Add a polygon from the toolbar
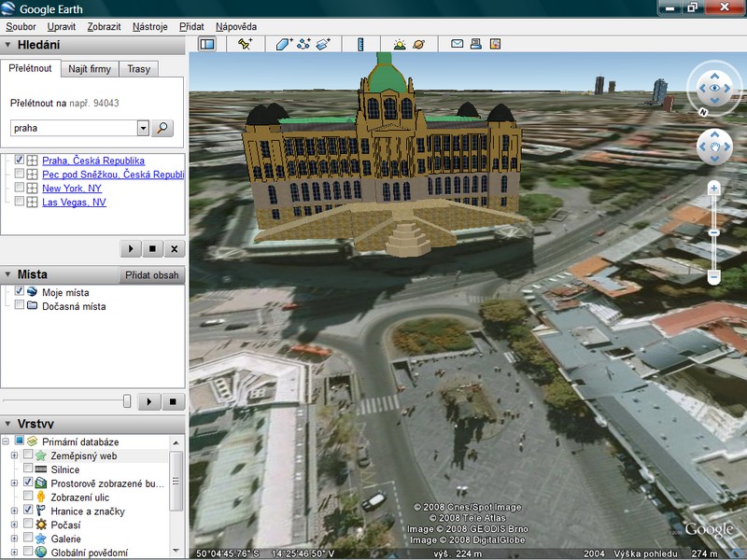Image resolution: width=747 pixels, height=560 pixels. 284,44
